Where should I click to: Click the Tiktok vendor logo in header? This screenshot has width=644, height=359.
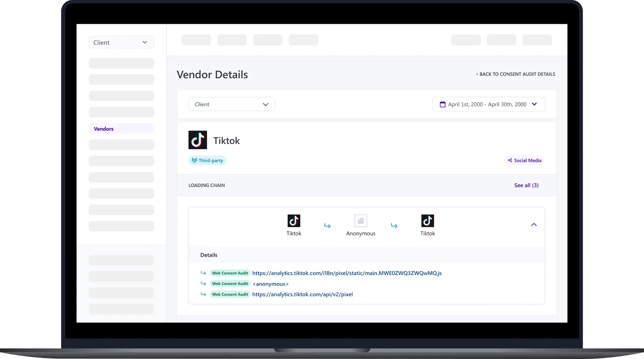tap(198, 140)
